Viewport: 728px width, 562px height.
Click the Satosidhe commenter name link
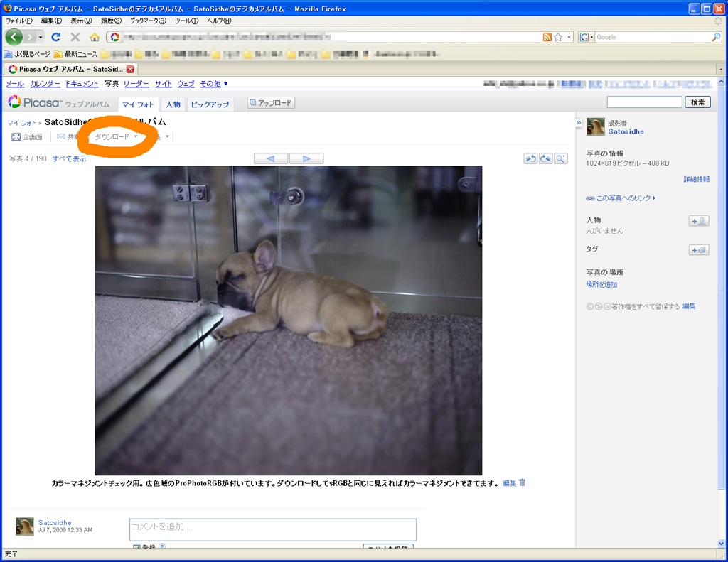(55, 522)
